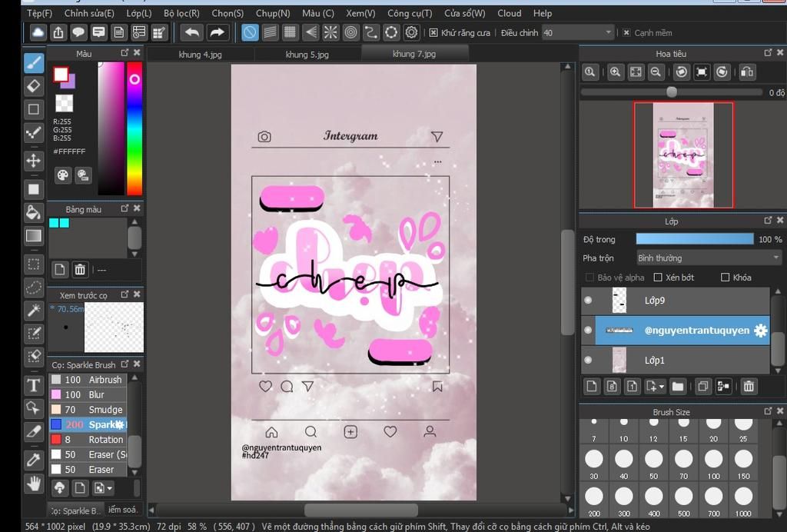Select the Eraser tool in the left toolbar
The image size is (787, 532).
[x=34, y=86]
